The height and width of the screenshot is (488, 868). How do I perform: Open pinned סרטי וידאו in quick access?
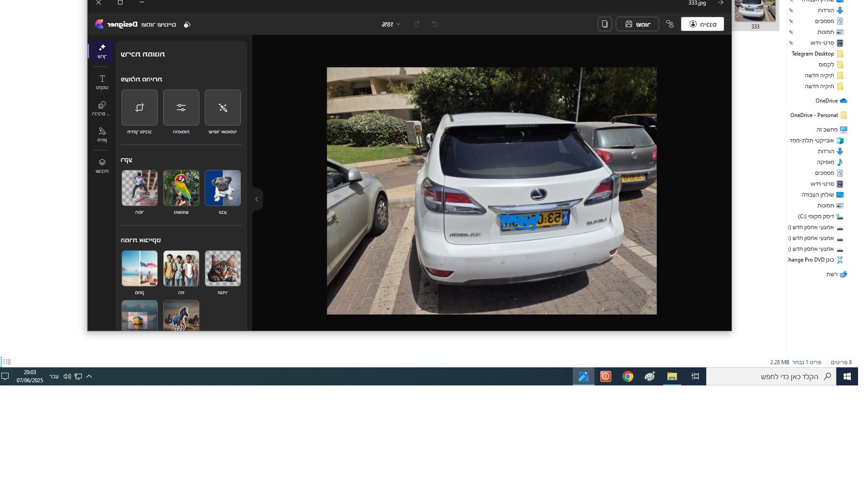827,43
